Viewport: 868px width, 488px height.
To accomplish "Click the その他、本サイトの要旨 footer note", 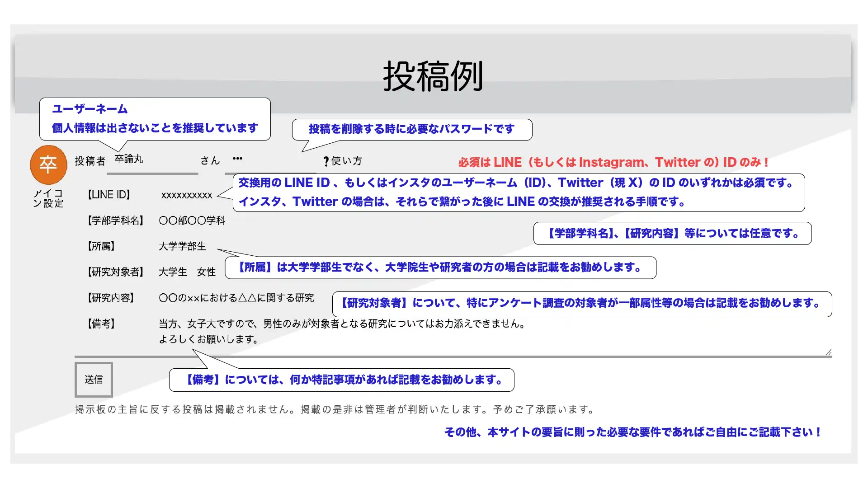I will pos(633,432).
